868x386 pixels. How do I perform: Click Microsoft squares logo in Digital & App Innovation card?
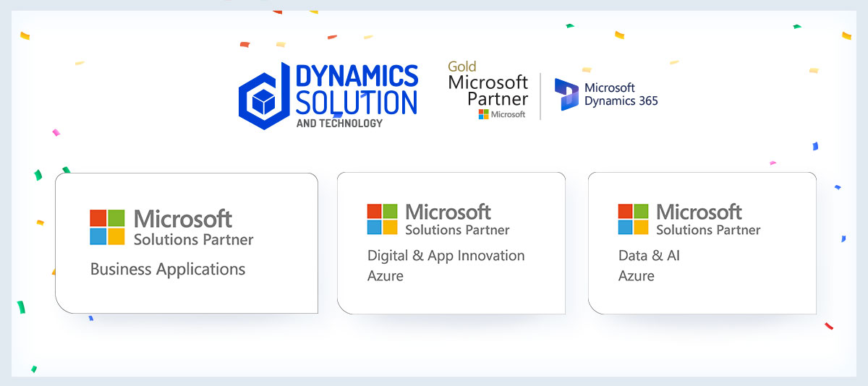382,219
